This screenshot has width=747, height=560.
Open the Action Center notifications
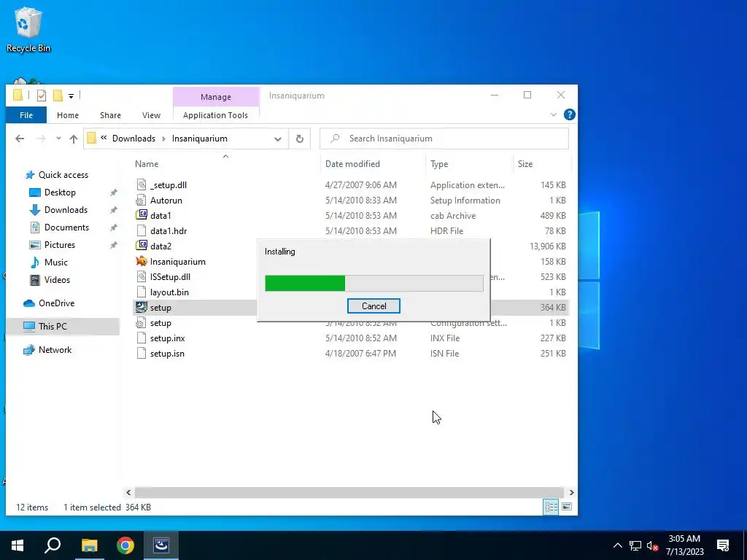723,545
